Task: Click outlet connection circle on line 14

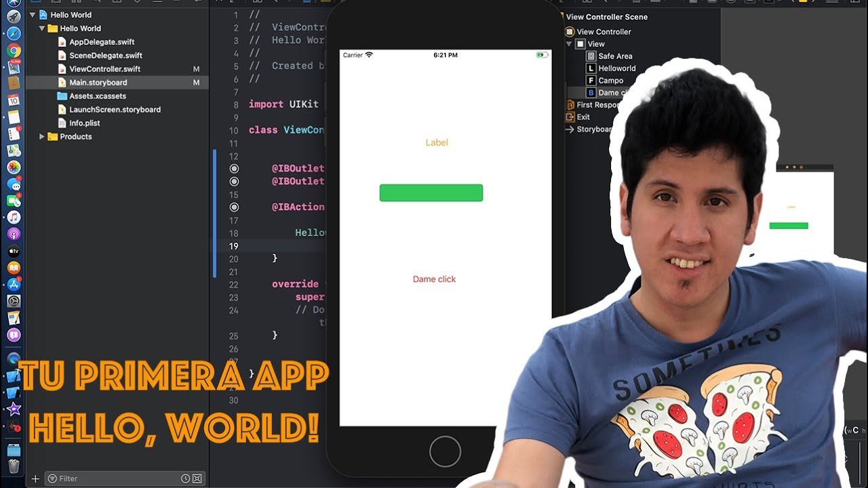Action: coord(234,181)
